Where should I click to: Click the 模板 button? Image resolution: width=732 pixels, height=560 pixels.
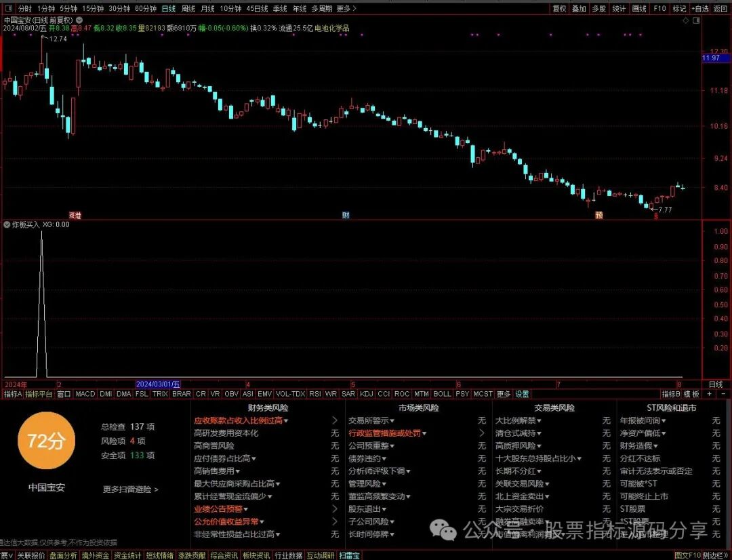[x=692, y=394]
